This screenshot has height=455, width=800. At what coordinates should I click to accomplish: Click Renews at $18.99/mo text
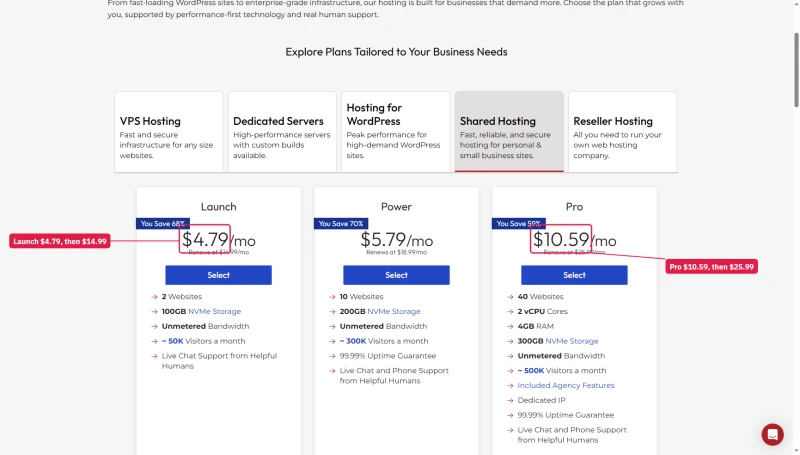point(396,252)
